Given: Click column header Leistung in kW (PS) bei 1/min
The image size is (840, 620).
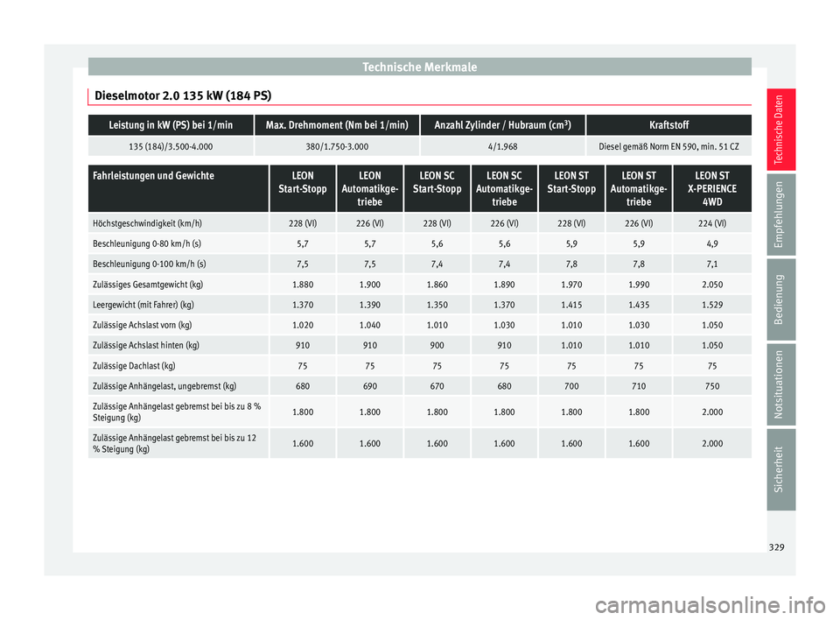Looking at the screenshot, I should point(171,125).
